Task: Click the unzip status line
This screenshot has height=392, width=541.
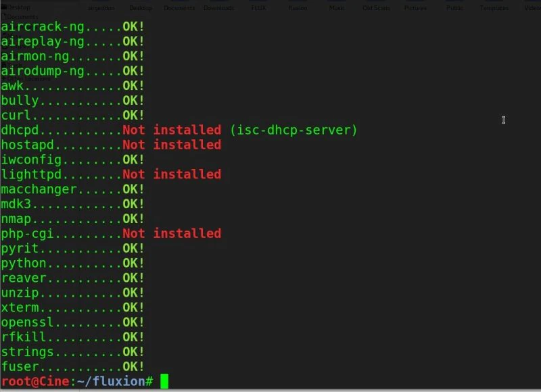Action: (x=72, y=293)
